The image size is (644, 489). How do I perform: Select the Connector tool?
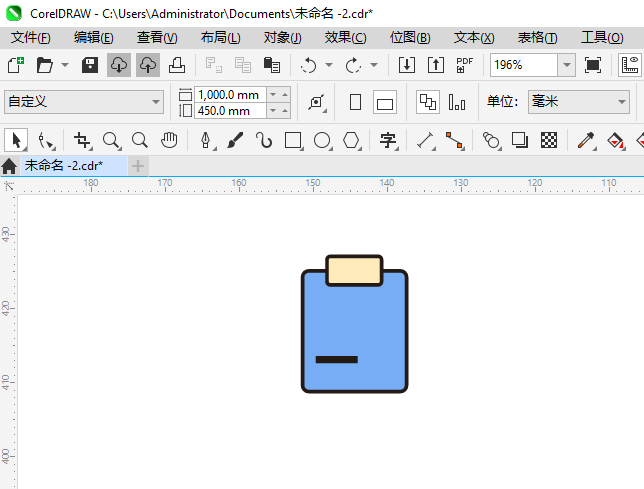(455, 140)
